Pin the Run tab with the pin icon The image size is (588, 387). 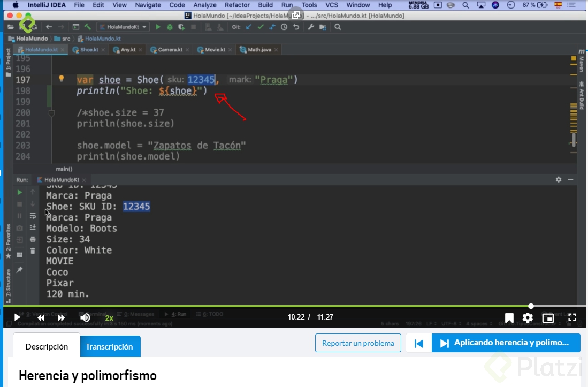click(x=19, y=270)
